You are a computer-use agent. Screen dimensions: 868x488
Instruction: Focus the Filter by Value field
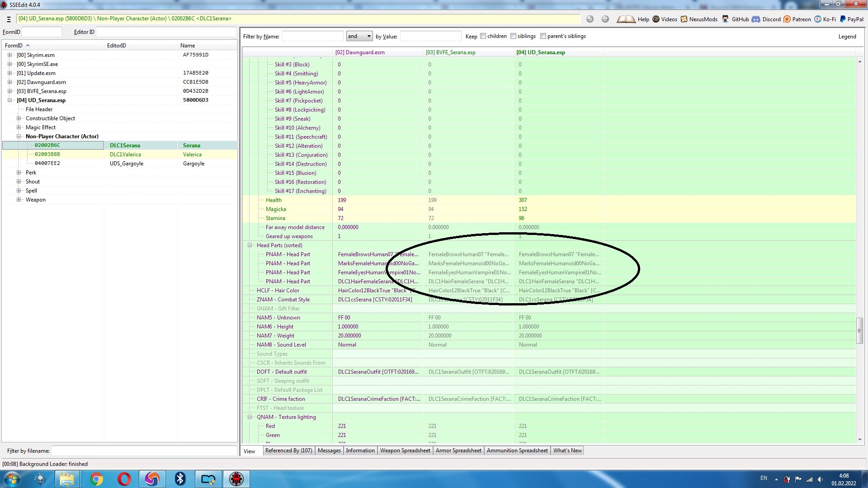pyautogui.click(x=430, y=36)
